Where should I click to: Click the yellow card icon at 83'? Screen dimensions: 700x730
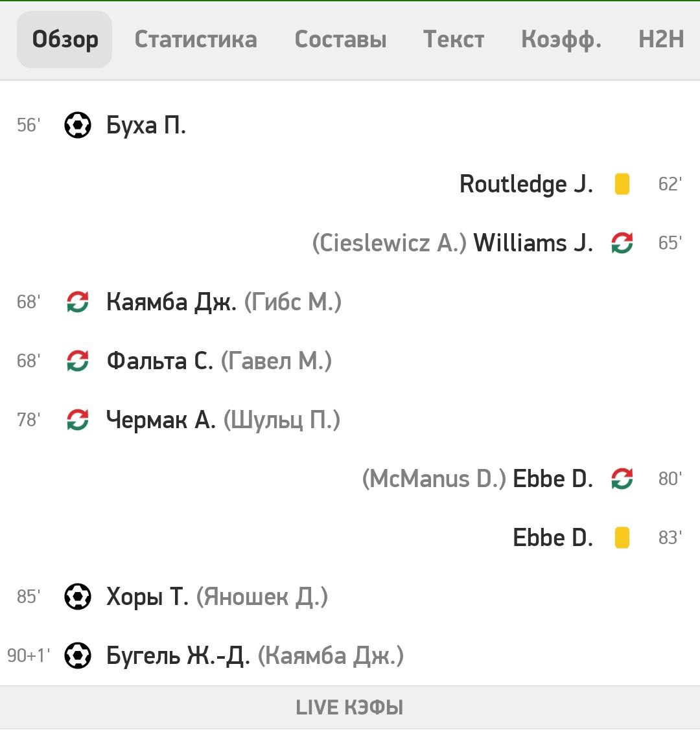(622, 538)
